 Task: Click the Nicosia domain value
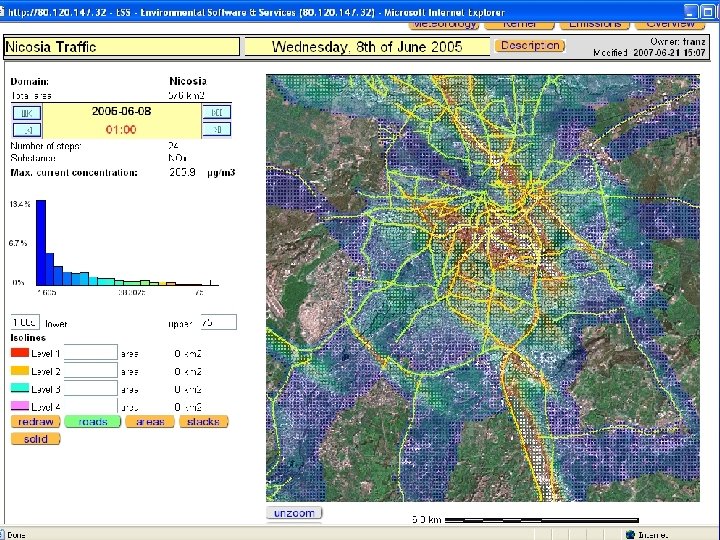(188, 81)
